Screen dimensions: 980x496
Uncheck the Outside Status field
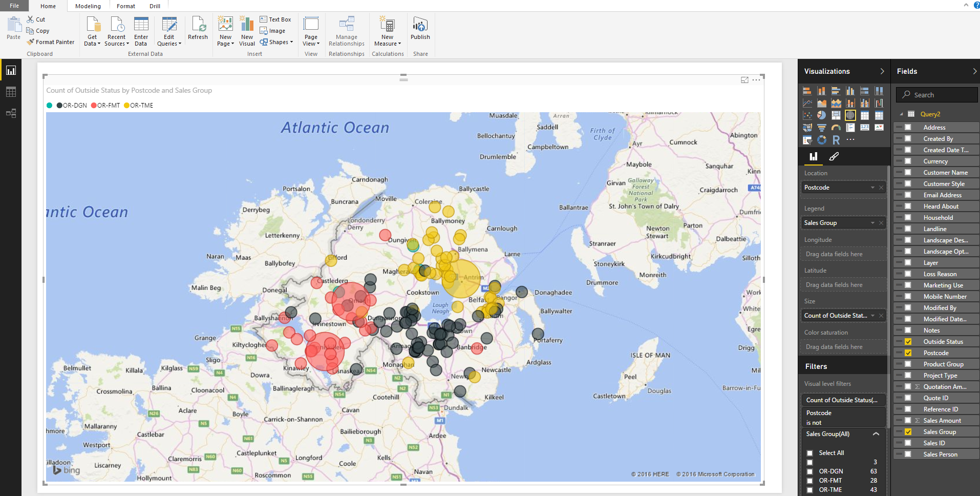tap(908, 342)
